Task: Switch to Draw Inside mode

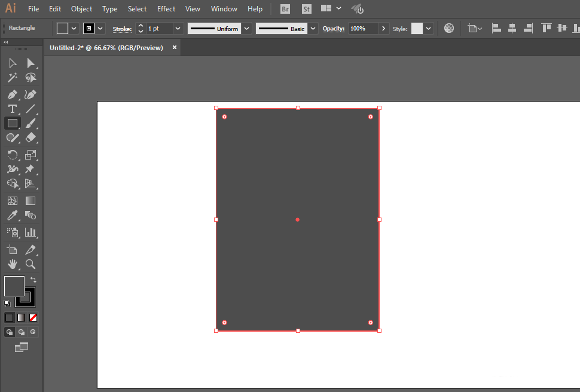Action: tap(33, 332)
